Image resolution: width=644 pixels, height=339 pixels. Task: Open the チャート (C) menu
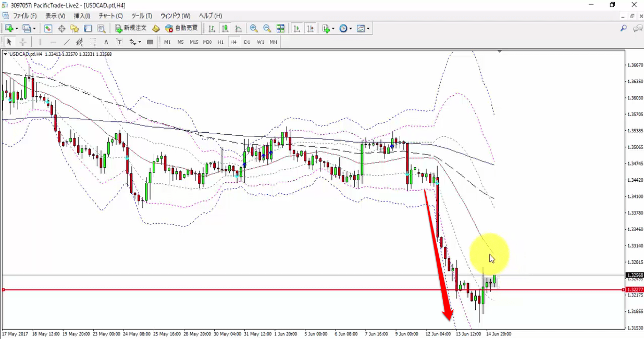coord(111,16)
